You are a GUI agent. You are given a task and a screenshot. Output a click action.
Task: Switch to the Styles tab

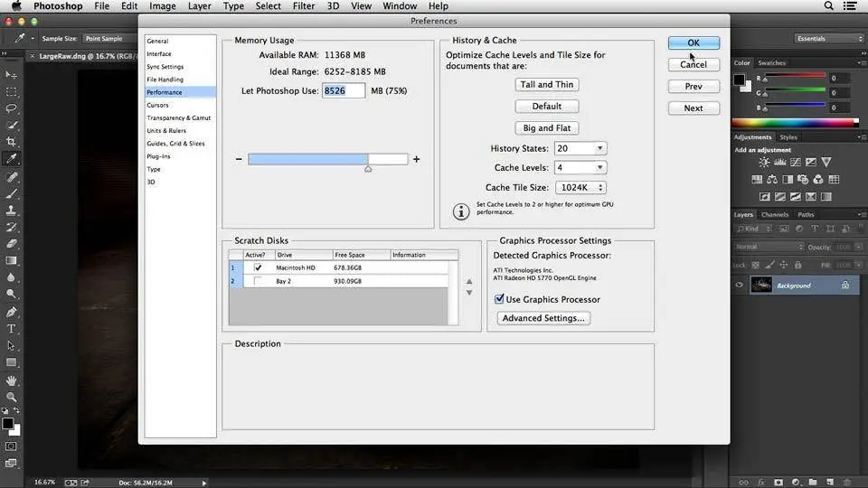coord(788,137)
